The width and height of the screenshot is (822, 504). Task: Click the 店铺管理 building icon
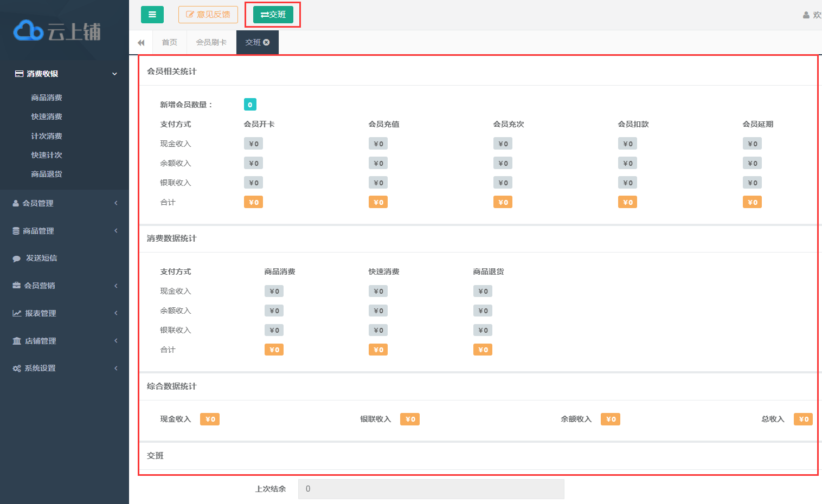click(17, 341)
